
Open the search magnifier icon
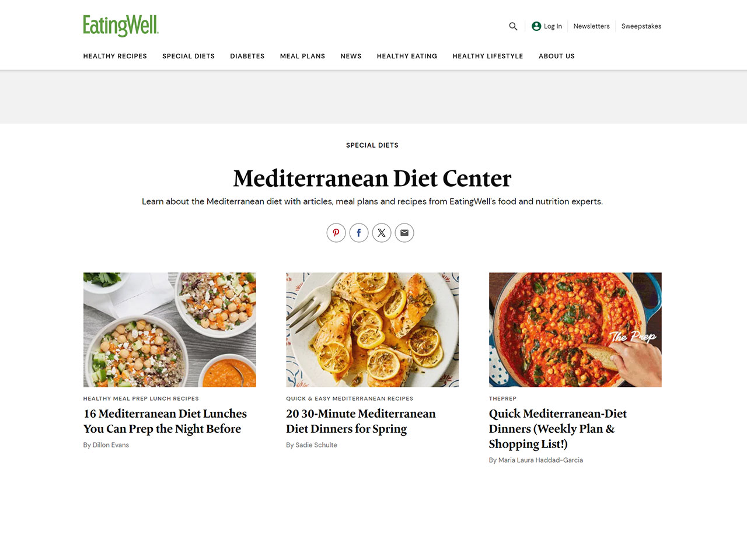click(513, 26)
